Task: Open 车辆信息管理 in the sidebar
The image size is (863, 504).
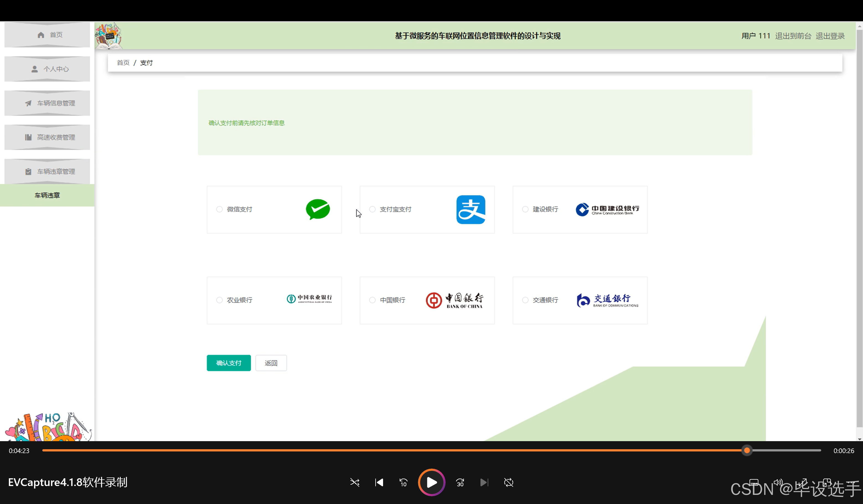Action: (47, 103)
